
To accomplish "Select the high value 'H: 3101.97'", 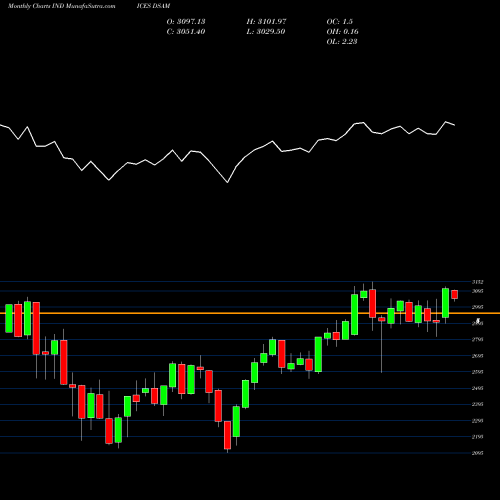I will (x=266, y=21).
